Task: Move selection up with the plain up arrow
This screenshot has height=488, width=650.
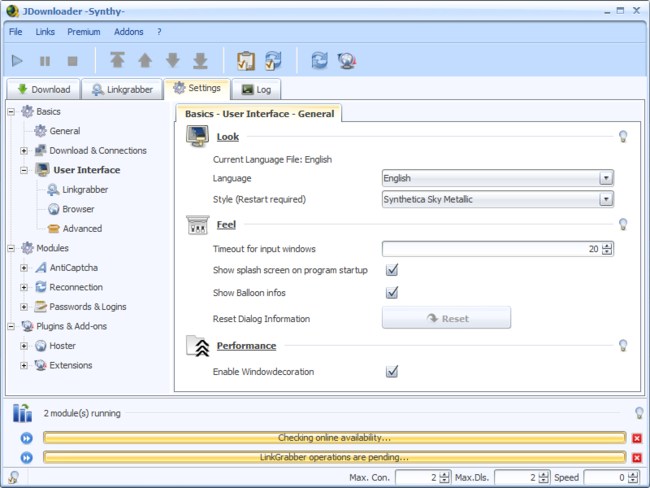Action: click(x=145, y=61)
